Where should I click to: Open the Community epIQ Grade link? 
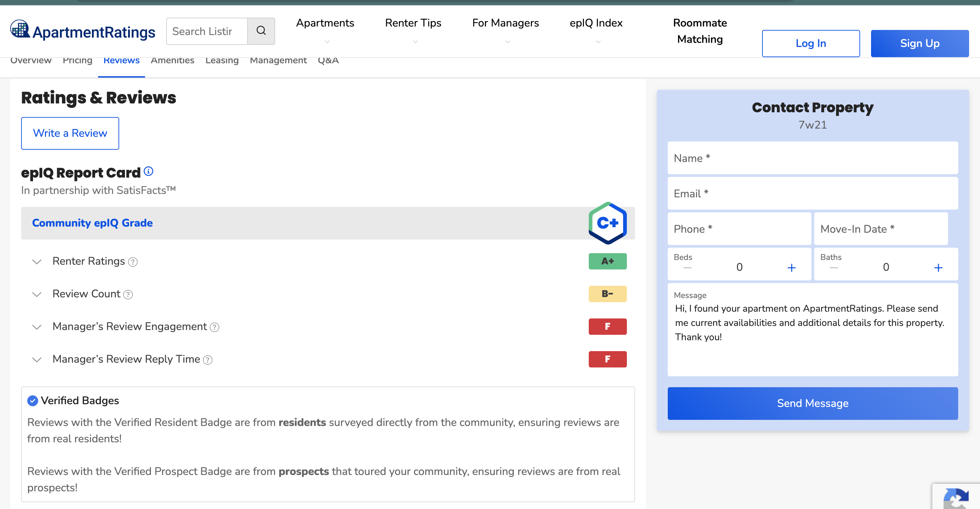(92, 223)
